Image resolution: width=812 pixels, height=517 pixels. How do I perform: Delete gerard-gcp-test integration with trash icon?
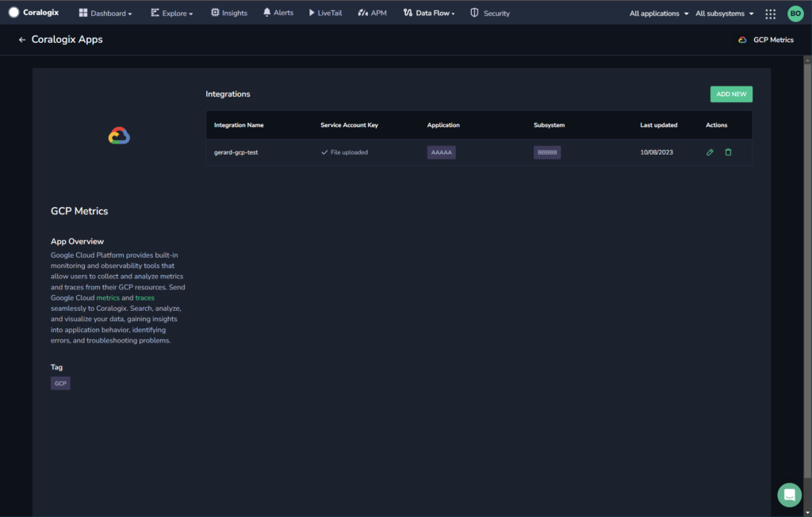click(728, 152)
